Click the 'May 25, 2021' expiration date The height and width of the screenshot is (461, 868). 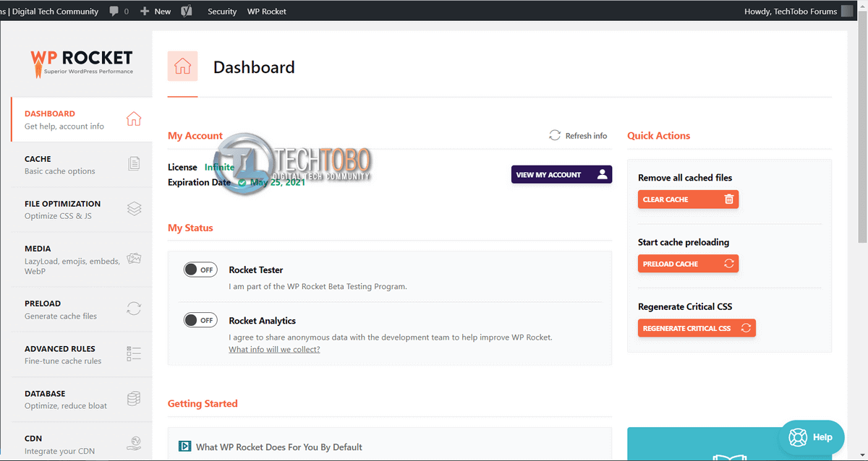pos(277,182)
